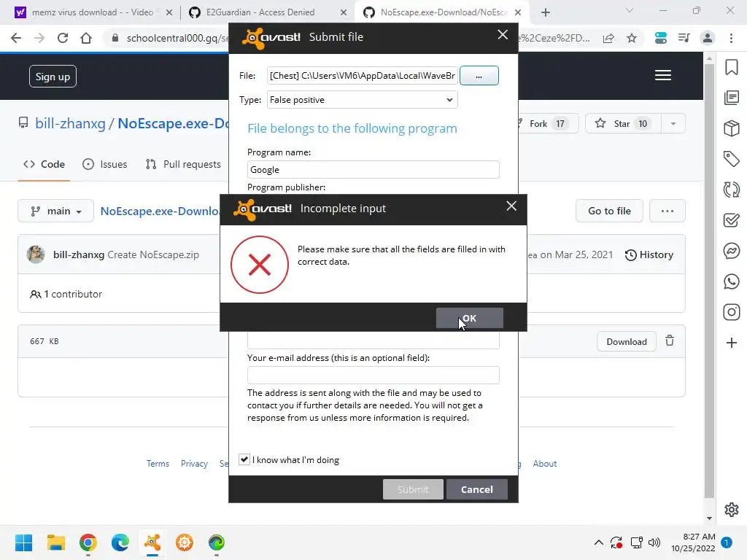The width and height of the screenshot is (747, 560).
Task: Open File Explorer from the taskbar
Action: (55, 542)
